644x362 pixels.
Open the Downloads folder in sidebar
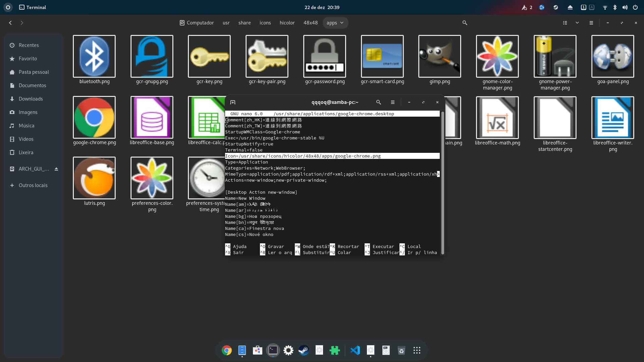tap(31, 99)
